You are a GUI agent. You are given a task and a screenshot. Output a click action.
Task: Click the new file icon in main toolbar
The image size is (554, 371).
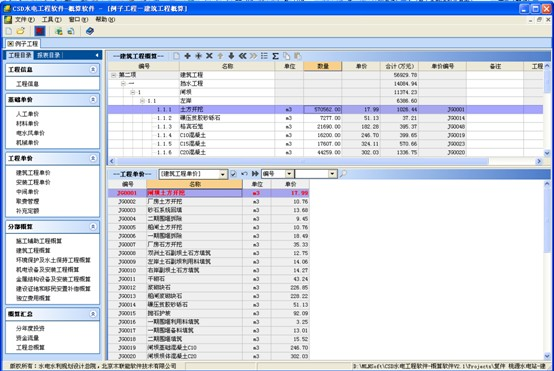point(9,31)
